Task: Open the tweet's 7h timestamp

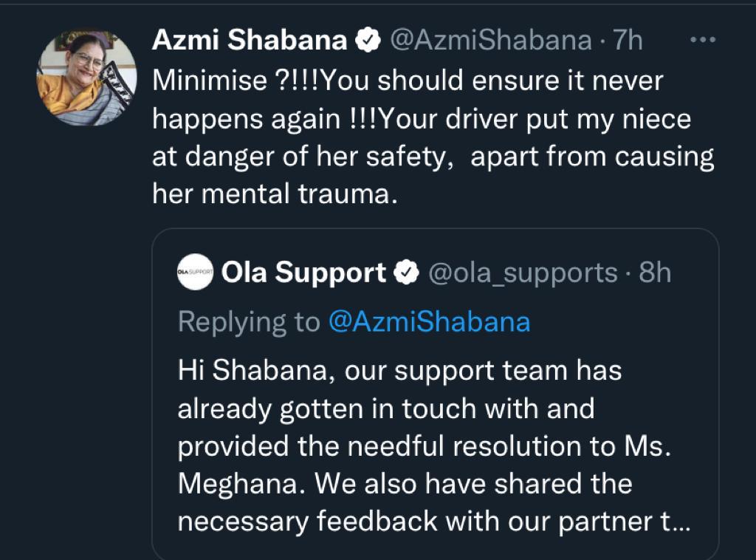Action: [629, 41]
